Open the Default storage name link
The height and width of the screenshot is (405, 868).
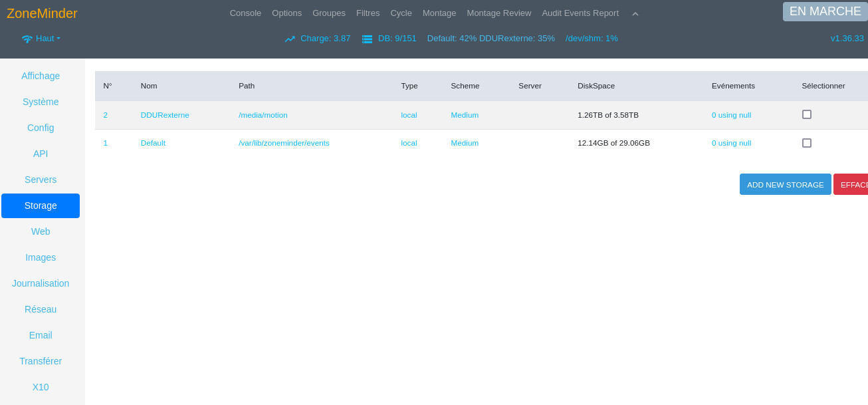coord(153,143)
